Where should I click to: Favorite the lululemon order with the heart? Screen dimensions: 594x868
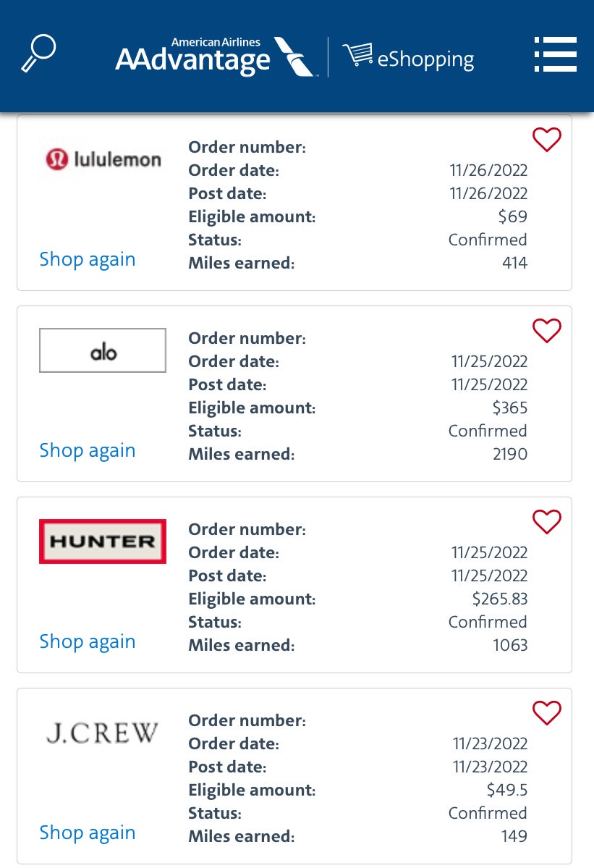547,140
